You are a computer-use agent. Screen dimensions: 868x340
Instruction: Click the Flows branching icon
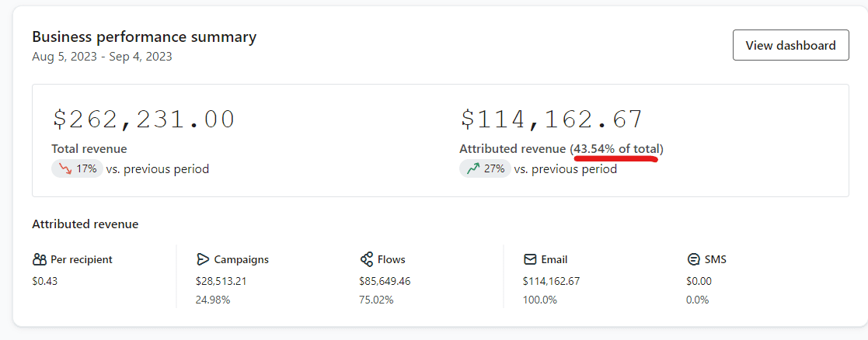coord(367,259)
